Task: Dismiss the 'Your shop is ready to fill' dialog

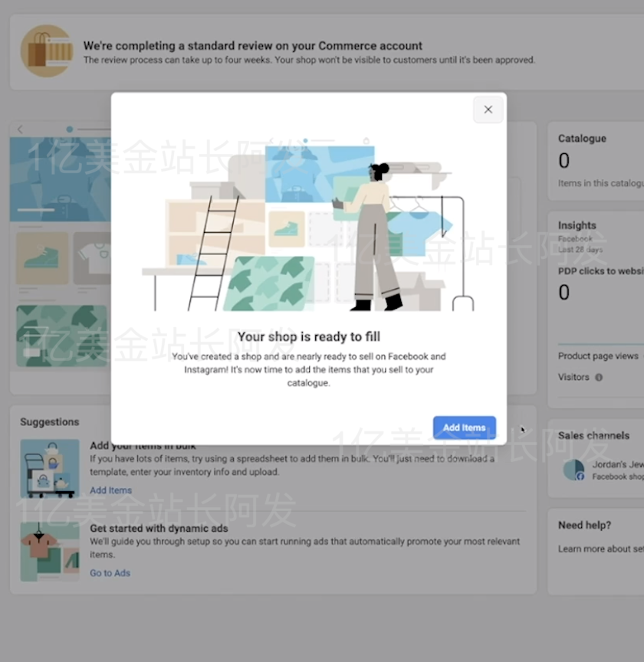Action: [x=488, y=110]
